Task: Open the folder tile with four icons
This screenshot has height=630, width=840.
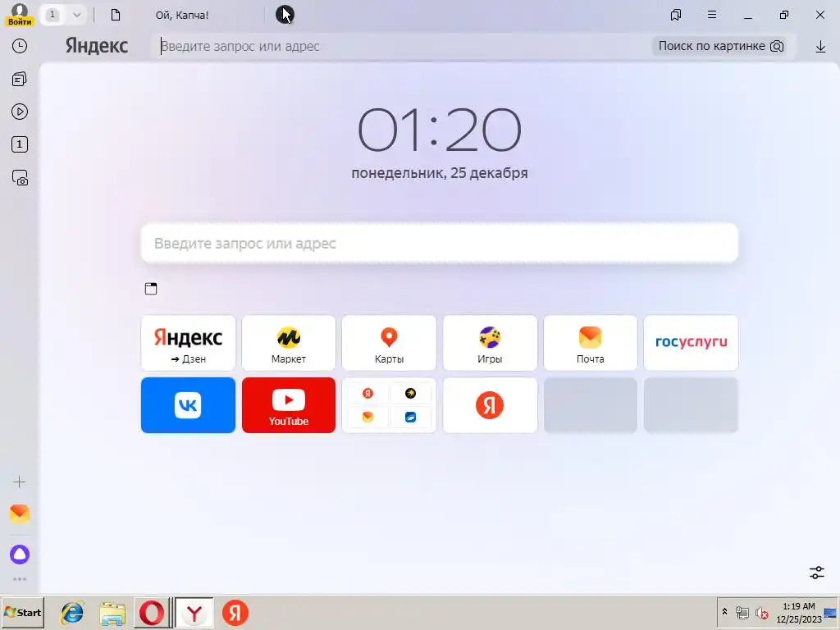Action: click(389, 405)
